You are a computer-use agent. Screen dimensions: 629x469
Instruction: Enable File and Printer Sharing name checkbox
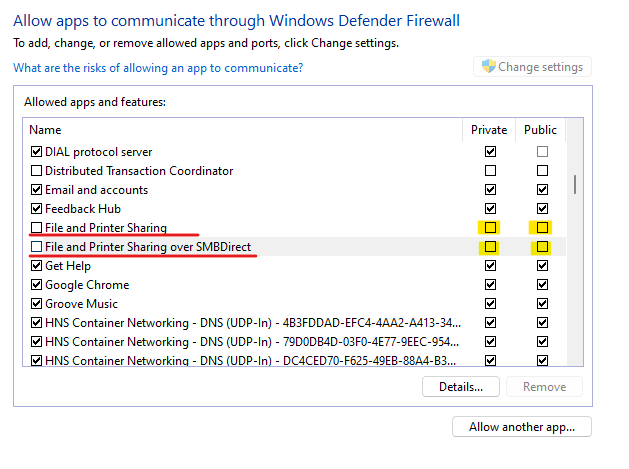point(37,228)
